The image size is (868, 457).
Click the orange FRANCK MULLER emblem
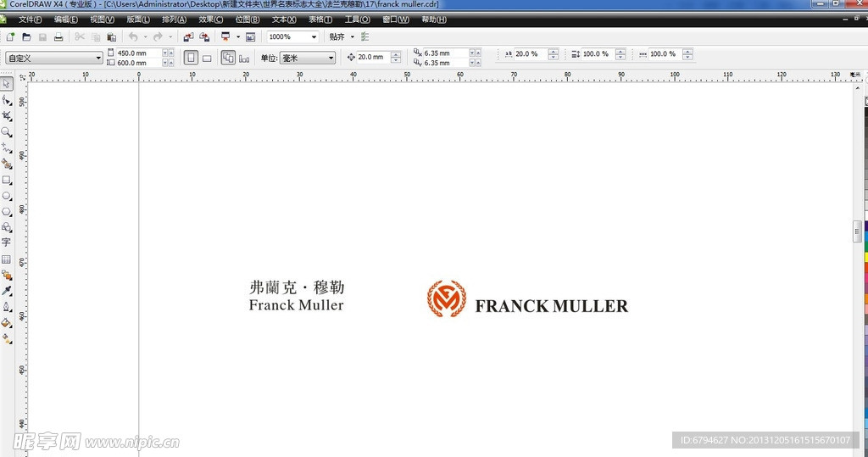(x=446, y=298)
